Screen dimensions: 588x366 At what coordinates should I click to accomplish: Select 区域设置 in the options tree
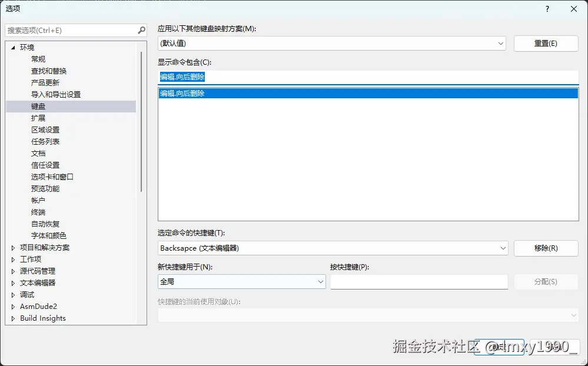coord(45,130)
